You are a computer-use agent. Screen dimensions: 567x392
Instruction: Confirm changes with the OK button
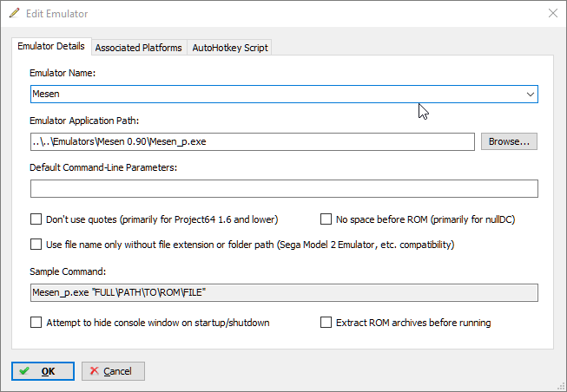pyautogui.click(x=43, y=371)
